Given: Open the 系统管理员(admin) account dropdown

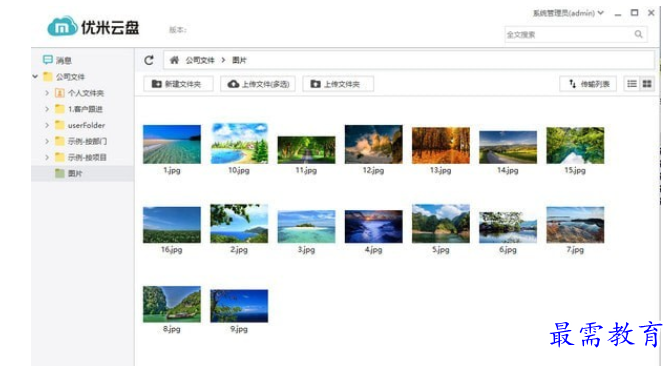Looking at the screenshot, I should [x=568, y=13].
